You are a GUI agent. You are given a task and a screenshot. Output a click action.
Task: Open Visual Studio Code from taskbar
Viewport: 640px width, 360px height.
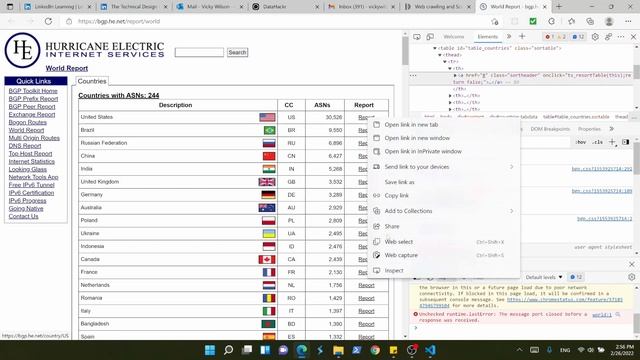pyautogui.click(x=430, y=350)
